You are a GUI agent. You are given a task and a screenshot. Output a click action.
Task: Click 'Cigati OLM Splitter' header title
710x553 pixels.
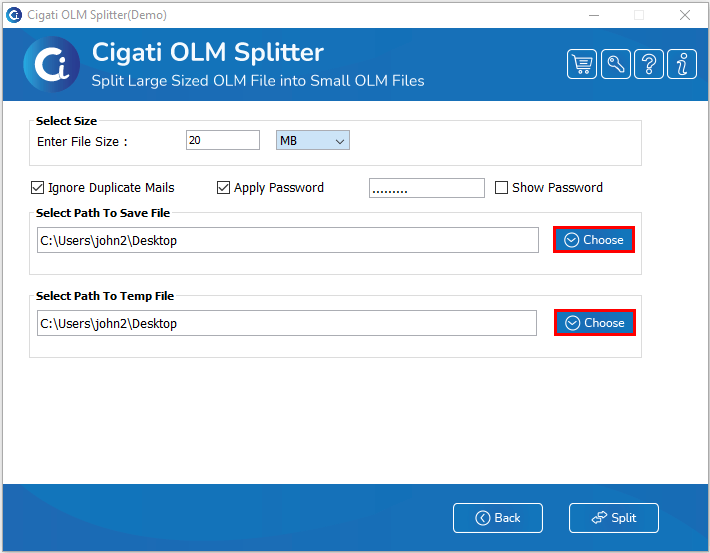point(208,52)
